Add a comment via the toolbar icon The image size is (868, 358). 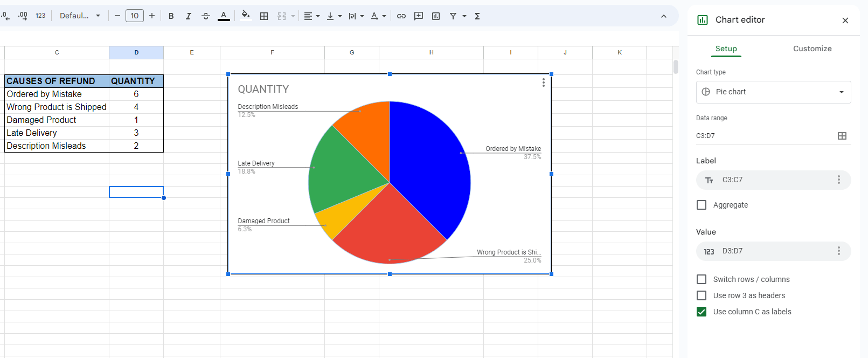(x=419, y=16)
